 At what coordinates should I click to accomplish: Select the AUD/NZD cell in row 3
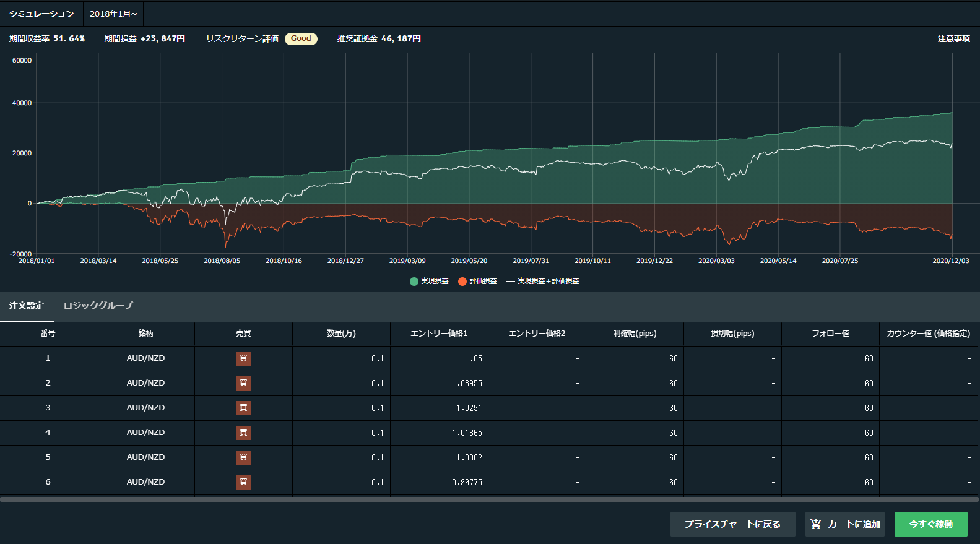pyautogui.click(x=146, y=408)
